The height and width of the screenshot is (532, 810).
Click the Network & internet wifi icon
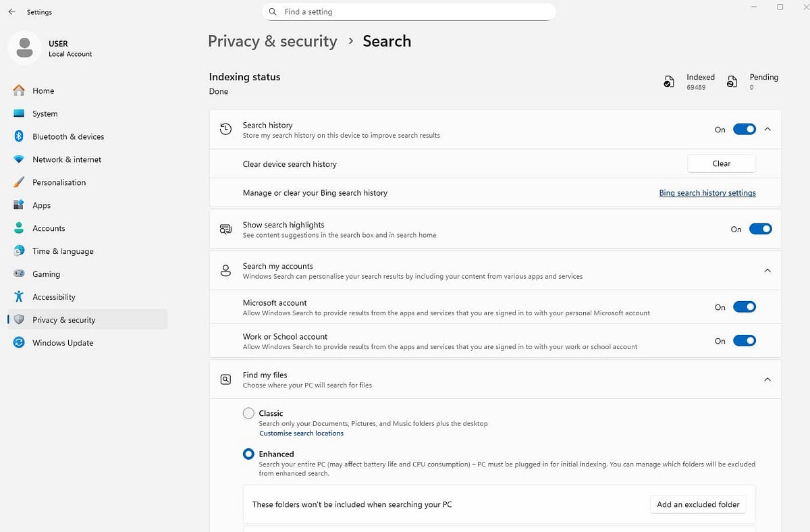[19, 159]
